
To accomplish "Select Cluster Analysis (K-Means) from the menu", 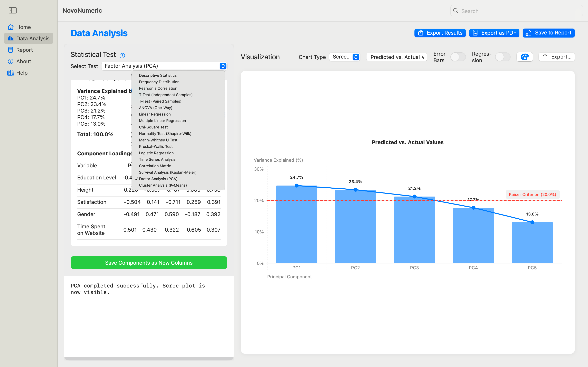I will coord(163,185).
